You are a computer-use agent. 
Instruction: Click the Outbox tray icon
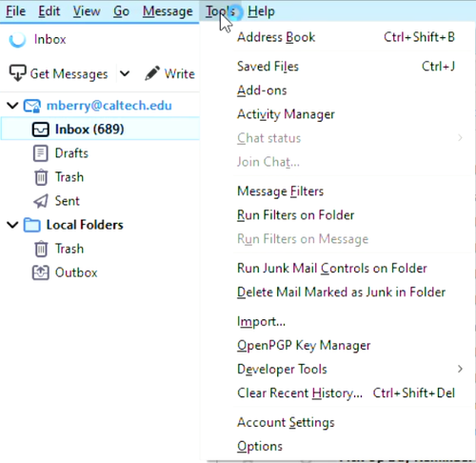pyautogui.click(x=41, y=272)
